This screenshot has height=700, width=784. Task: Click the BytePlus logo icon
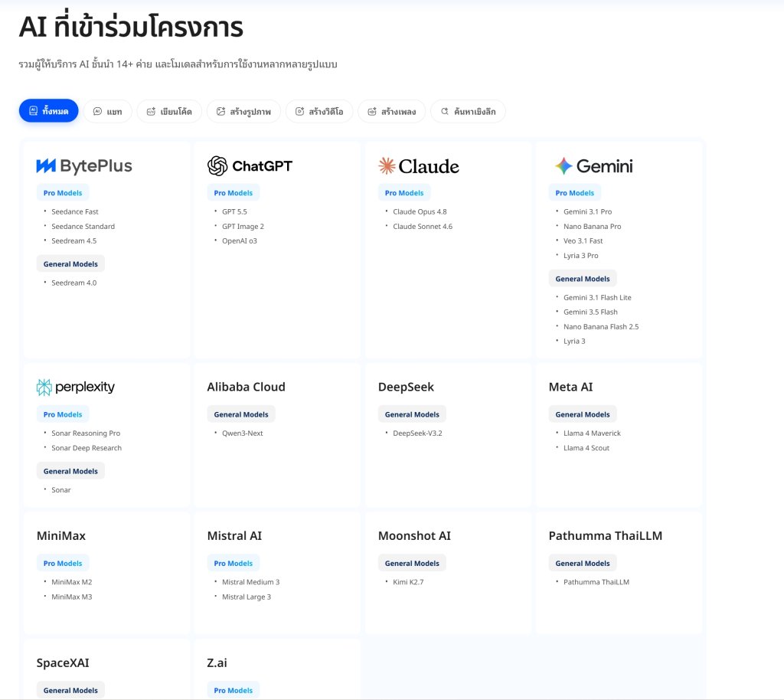click(46, 166)
